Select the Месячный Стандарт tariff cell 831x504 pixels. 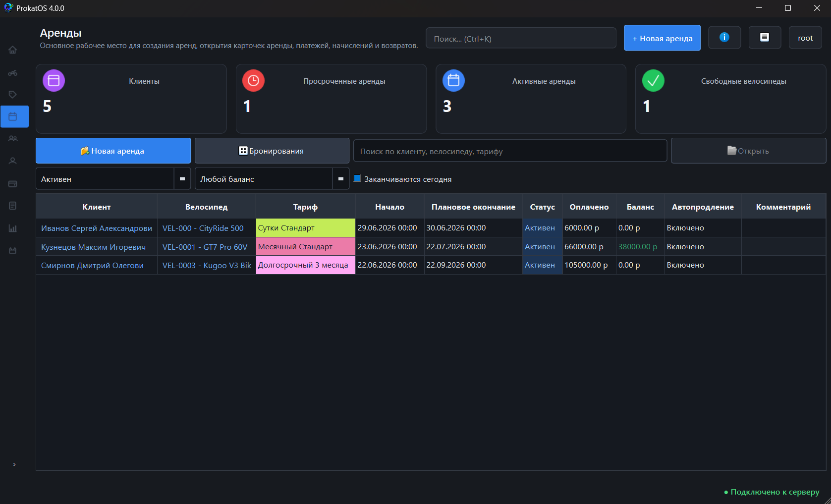pyautogui.click(x=305, y=247)
